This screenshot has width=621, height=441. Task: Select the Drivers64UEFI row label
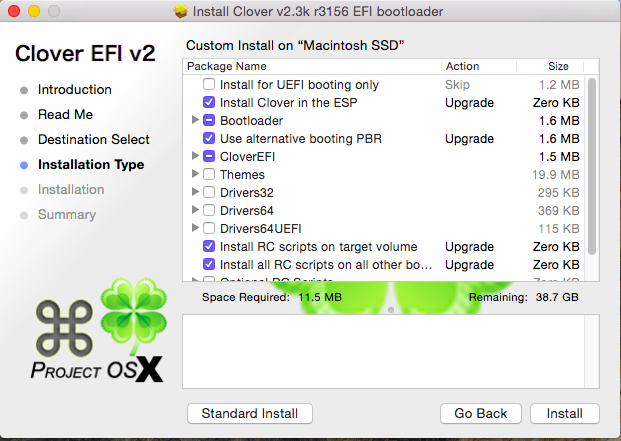261,229
